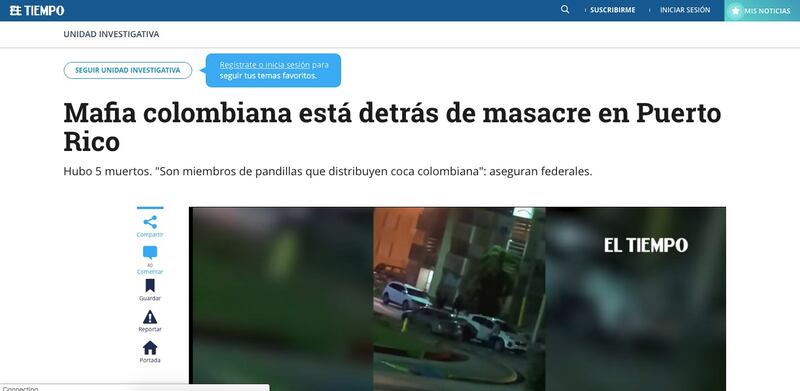
Task: Click the search magnifier icon in header
Action: coord(565,9)
